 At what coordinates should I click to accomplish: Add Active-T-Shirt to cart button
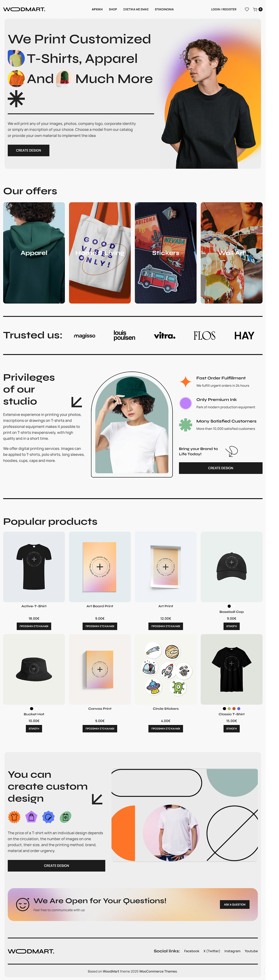click(x=34, y=626)
